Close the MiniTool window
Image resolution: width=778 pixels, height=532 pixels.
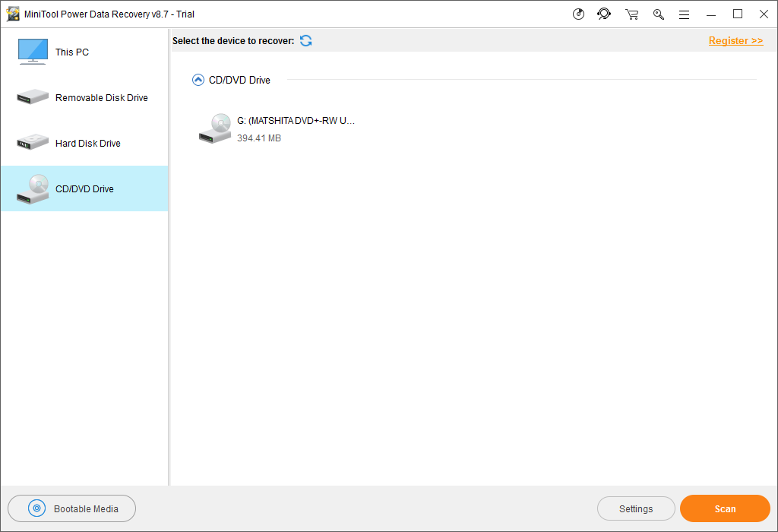[764, 14]
